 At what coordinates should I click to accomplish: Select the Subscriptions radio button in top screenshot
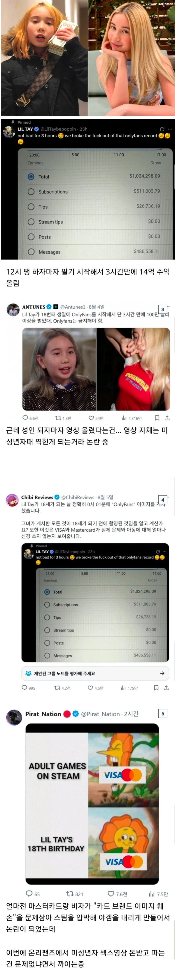click(x=31, y=191)
